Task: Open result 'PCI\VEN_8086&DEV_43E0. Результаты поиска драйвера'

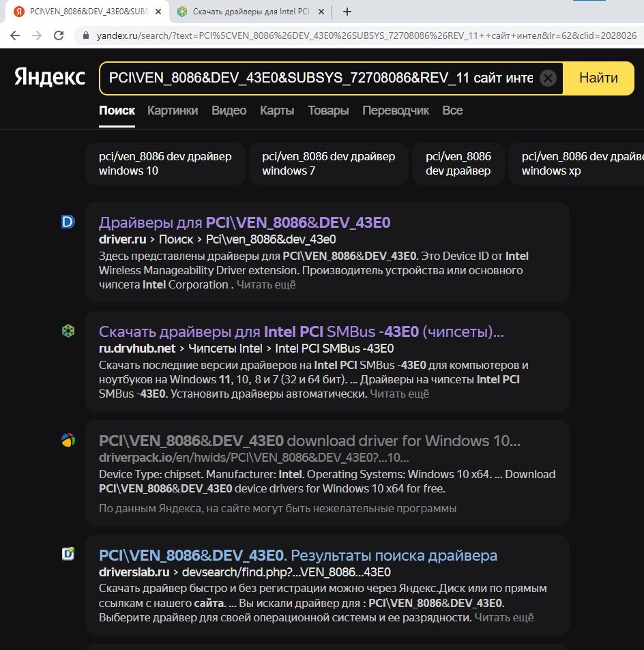Action: [x=297, y=555]
